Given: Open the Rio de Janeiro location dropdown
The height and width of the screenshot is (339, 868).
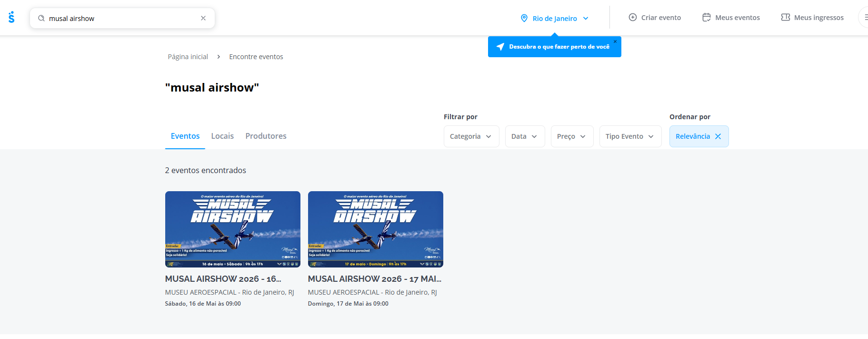Looking at the screenshot, I should (555, 18).
